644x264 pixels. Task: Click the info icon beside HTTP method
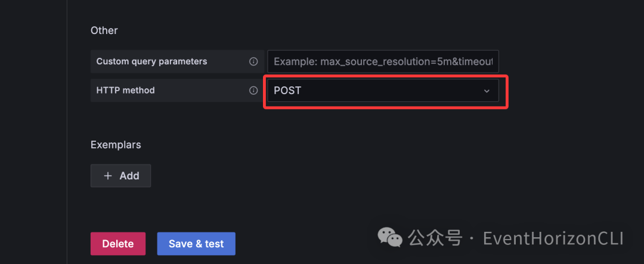click(x=253, y=91)
